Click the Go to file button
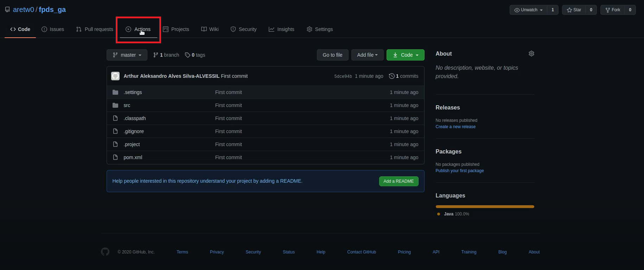Image resolution: width=644 pixels, height=270 pixels. coord(332,55)
